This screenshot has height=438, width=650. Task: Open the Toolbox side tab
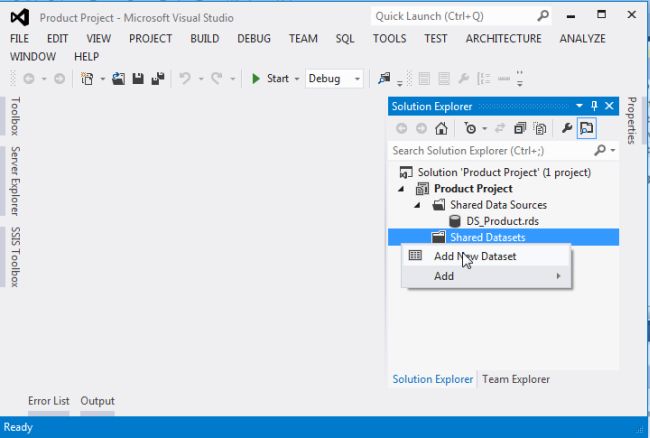[x=15, y=116]
